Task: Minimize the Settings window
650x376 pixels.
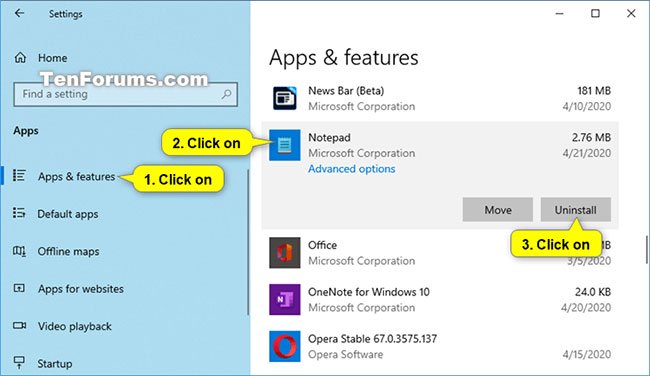Action: [559, 14]
